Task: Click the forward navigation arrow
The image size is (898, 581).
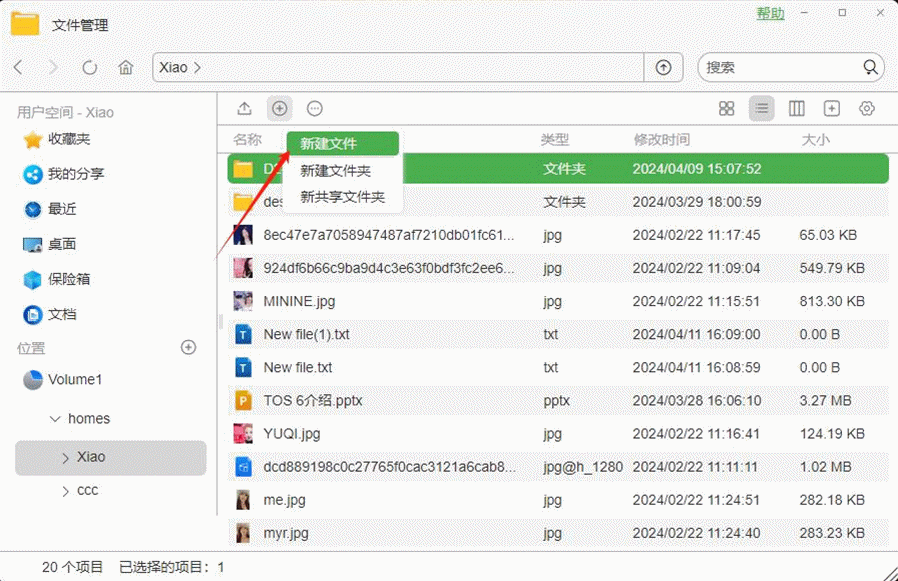Action: [x=53, y=68]
